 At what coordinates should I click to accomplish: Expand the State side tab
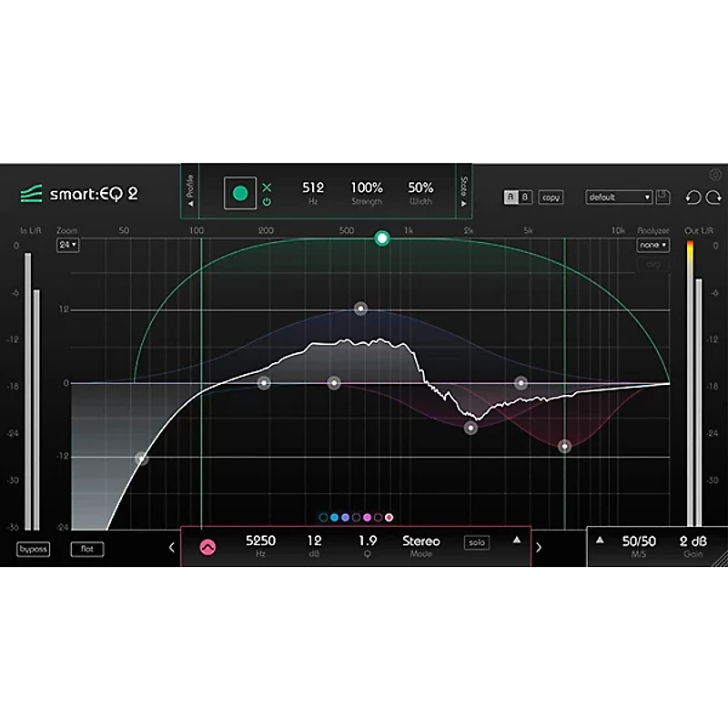pyautogui.click(x=463, y=191)
